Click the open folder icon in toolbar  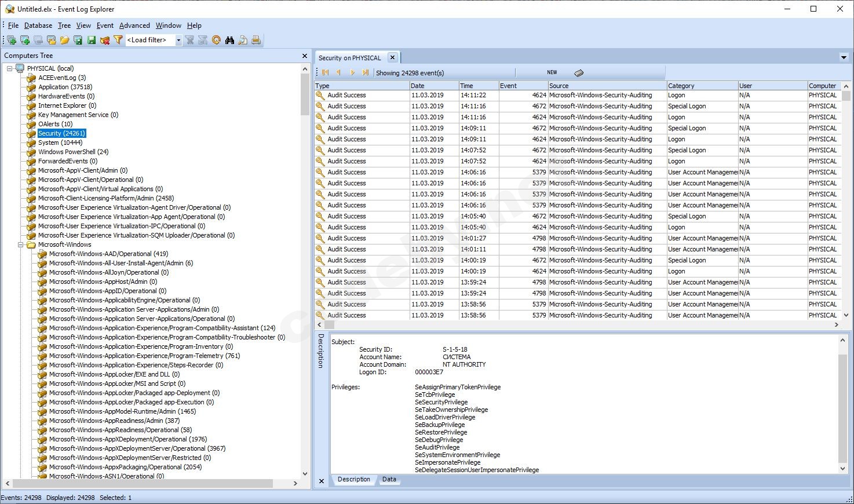click(x=64, y=40)
